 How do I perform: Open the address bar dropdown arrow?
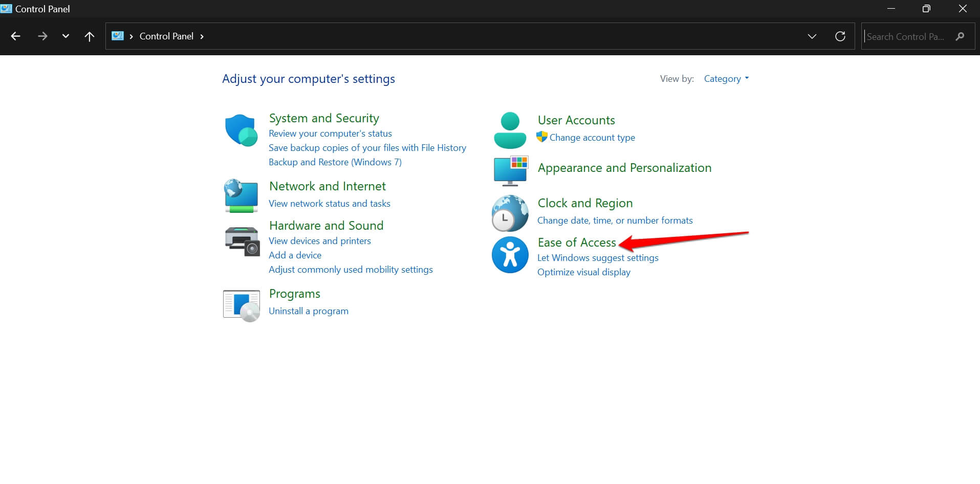click(812, 36)
